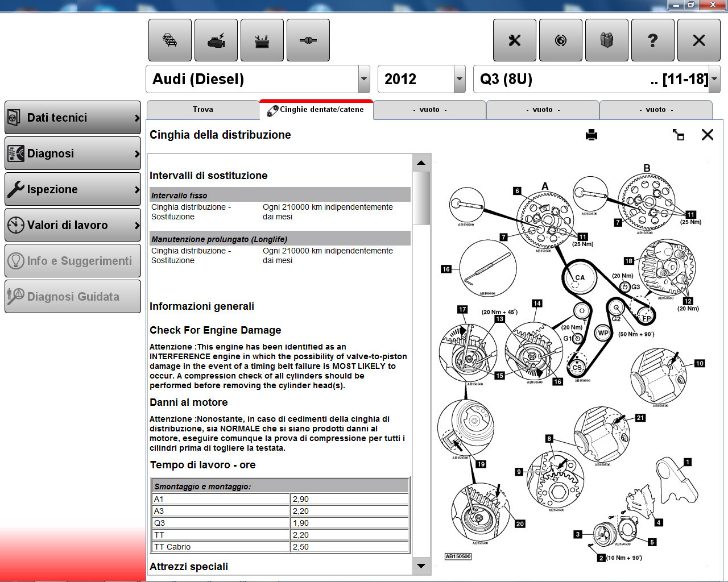Open the Dati tecnici menu
The height and width of the screenshot is (582, 728).
click(x=73, y=118)
